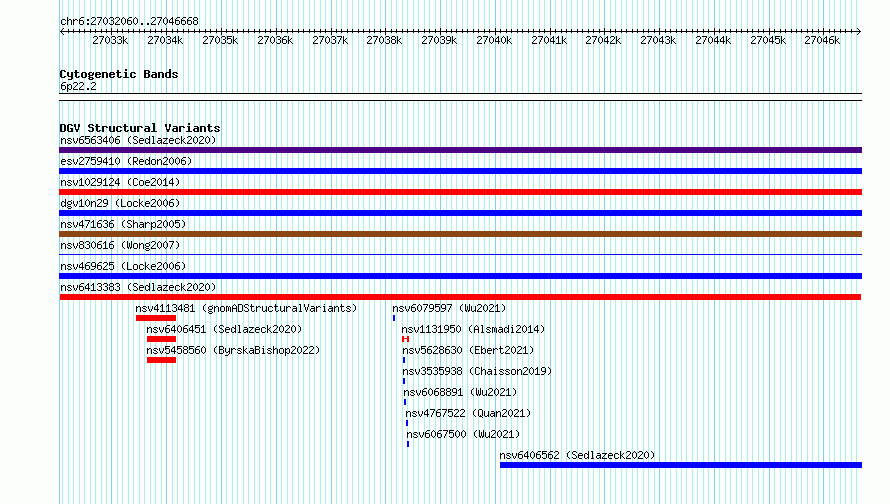Click the 27046k ruler tick label
The width and height of the screenshot is (890, 504).
[x=822, y=40]
